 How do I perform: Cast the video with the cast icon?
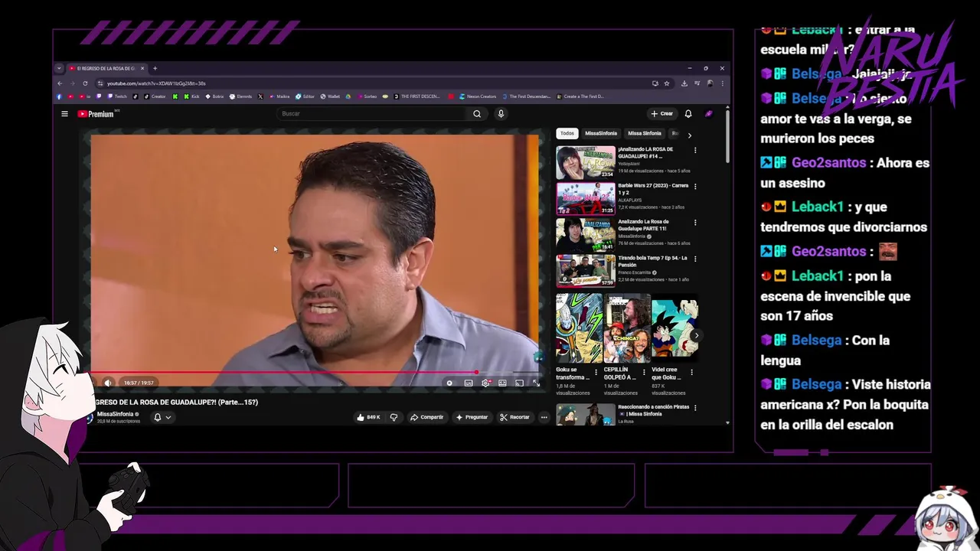[519, 383]
